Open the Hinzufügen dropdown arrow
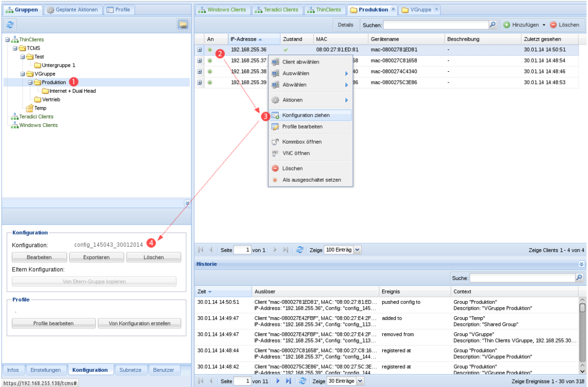 [544, 25]
